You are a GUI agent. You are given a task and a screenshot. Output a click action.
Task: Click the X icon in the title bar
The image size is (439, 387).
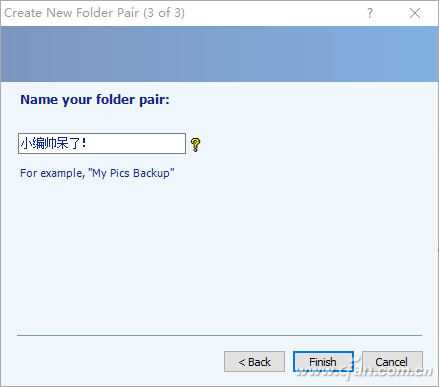pos(415,13)
